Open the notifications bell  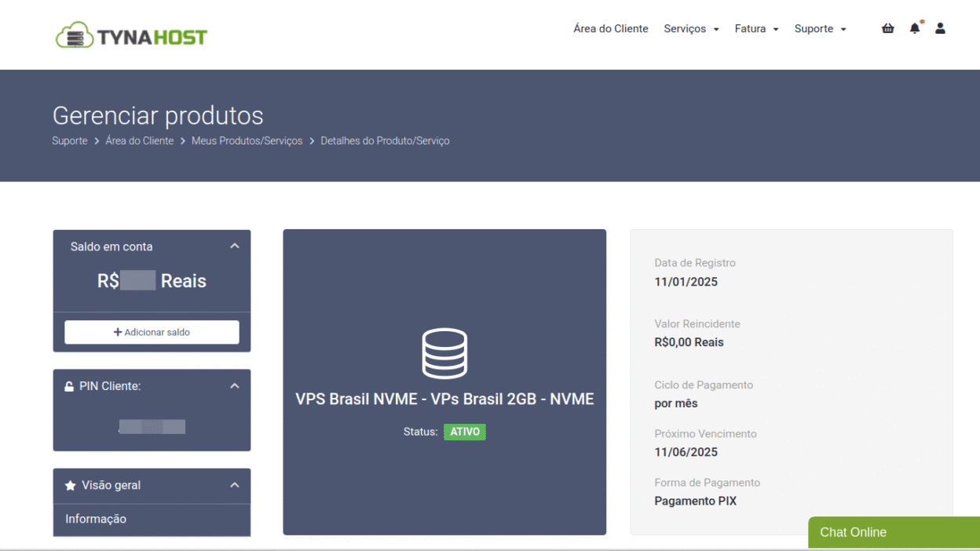point(915,28)
